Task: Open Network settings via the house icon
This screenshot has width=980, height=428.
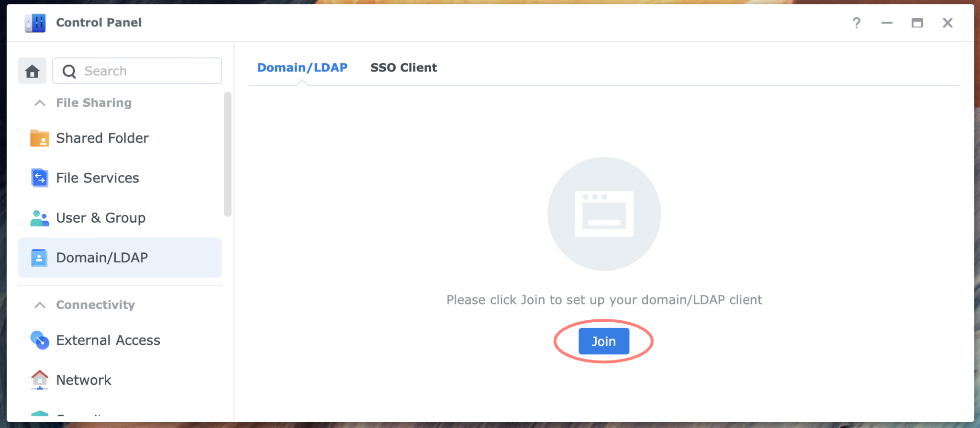Action: (40, 380)
